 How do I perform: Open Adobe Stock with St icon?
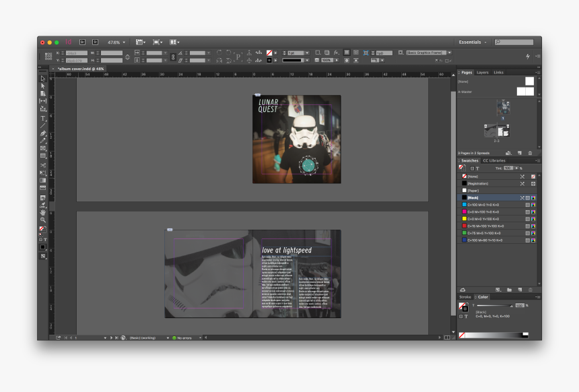click(x=95, y=42)
